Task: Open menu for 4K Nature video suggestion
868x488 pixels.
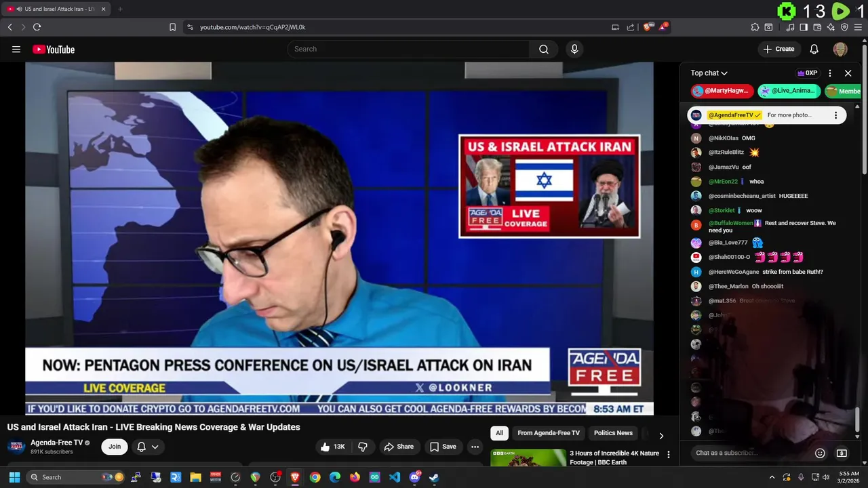Action: (x=669, y=455)
